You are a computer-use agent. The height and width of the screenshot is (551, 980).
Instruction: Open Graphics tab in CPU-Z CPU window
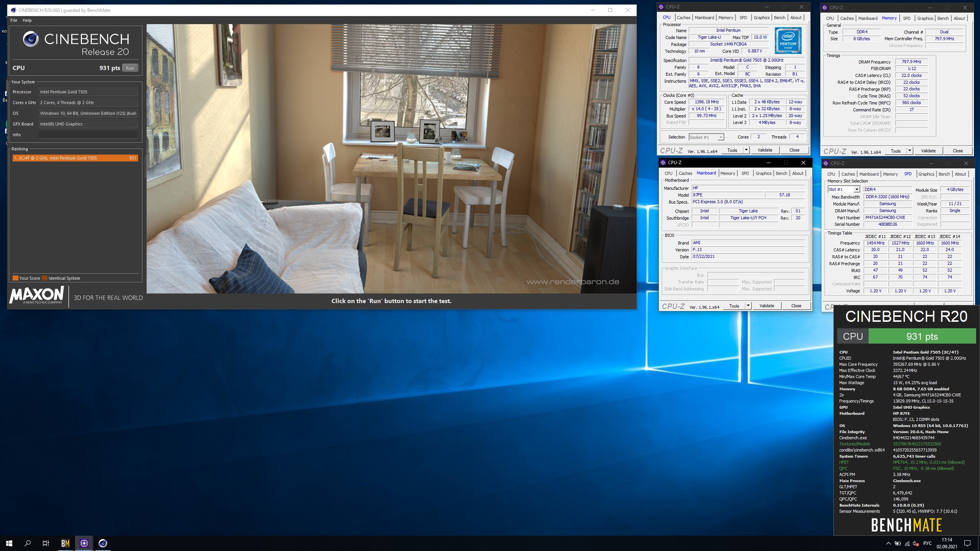pos(761,18)
